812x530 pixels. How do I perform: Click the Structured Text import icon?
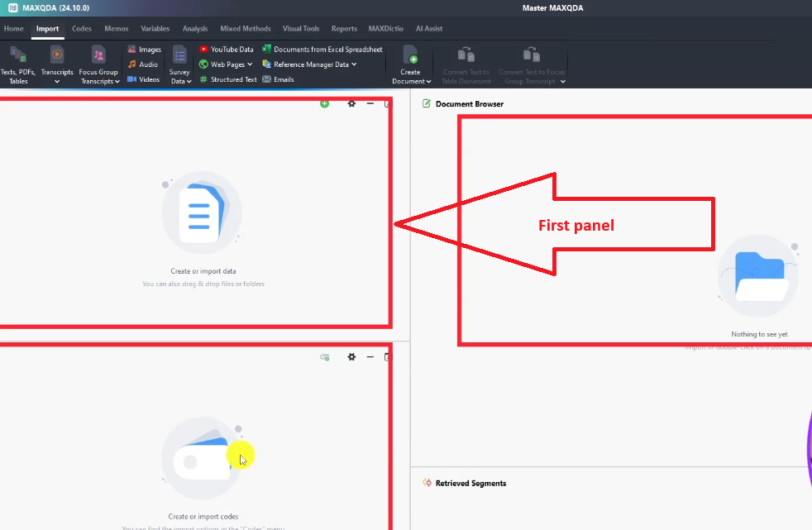(x=228, y=79)
